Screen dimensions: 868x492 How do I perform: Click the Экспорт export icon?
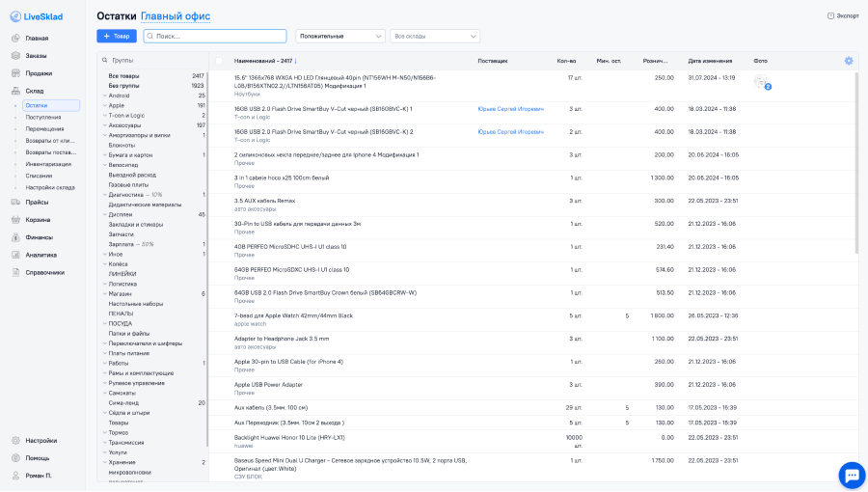tap(830, 16)
